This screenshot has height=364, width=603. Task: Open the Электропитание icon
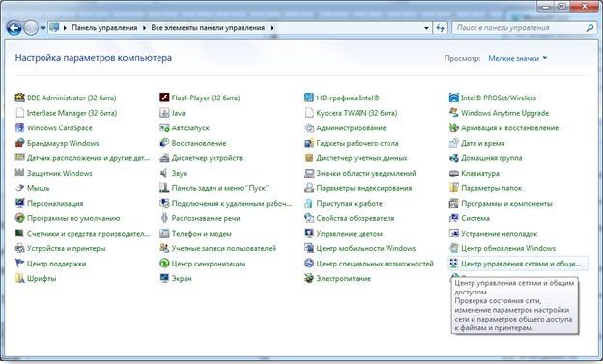(x=309, y=278)
